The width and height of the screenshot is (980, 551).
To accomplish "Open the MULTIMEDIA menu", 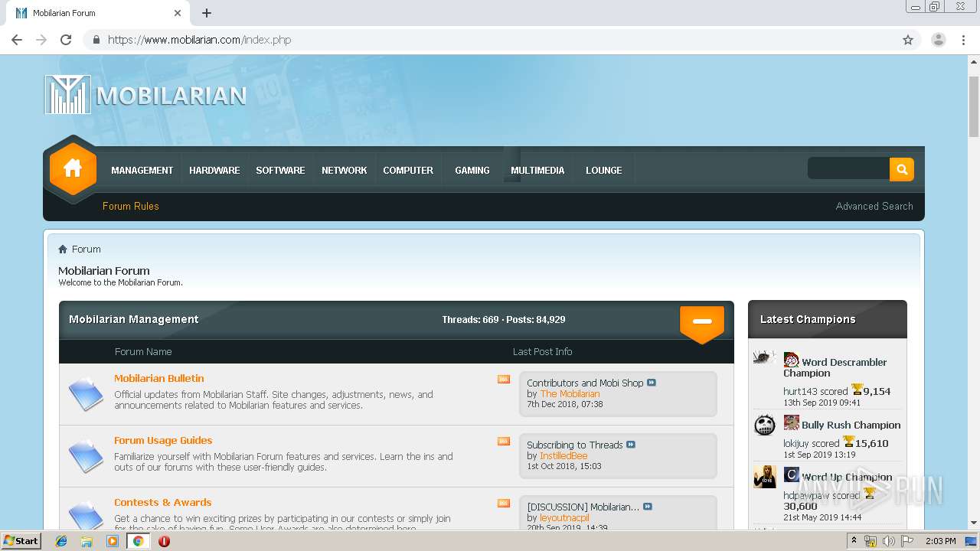I will pyautogui.click(x=537, y=170).
